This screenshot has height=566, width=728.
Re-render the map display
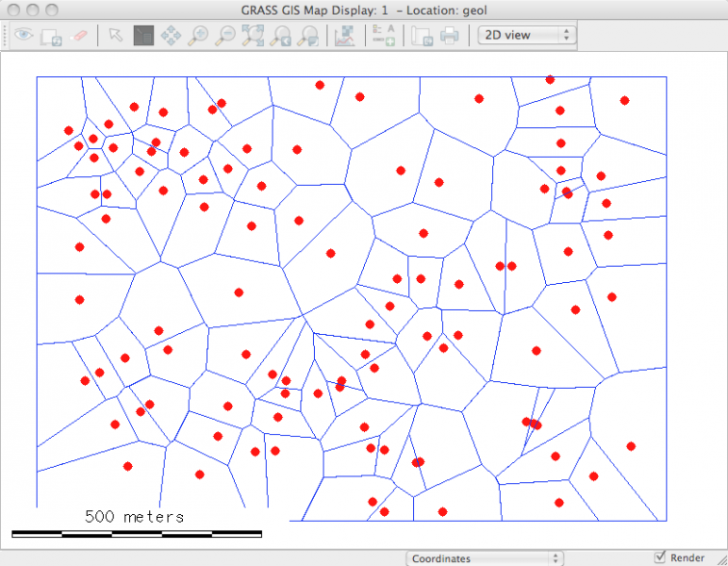coord(50,36)
